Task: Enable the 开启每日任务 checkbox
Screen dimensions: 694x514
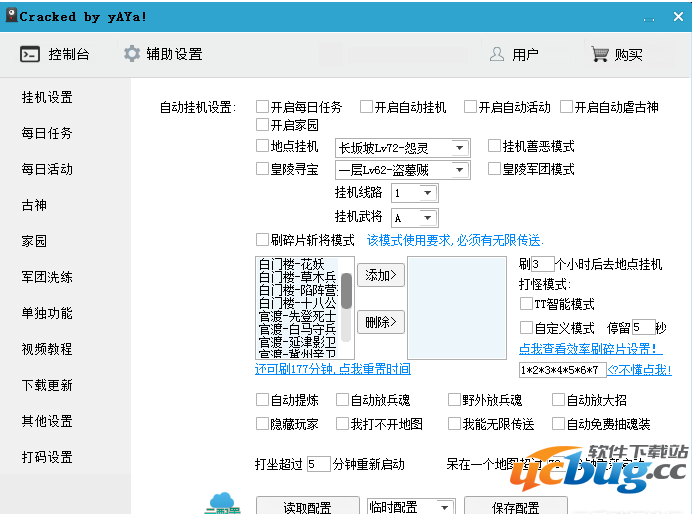Action: 262,107
